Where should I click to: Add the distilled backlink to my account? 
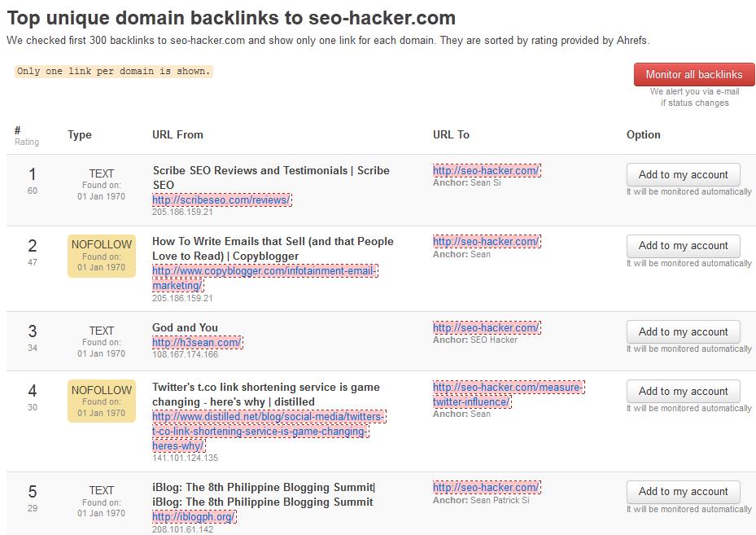click(683, 391)
